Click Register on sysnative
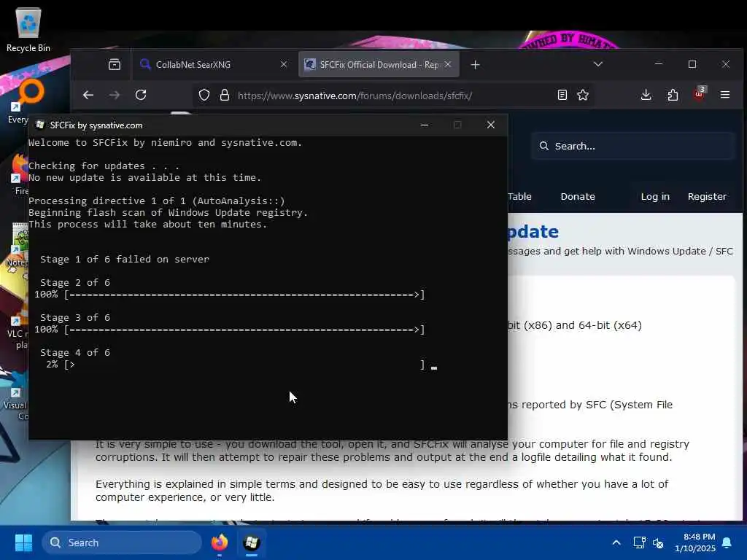This screenshot has height=560, width=747. (707, 197)
